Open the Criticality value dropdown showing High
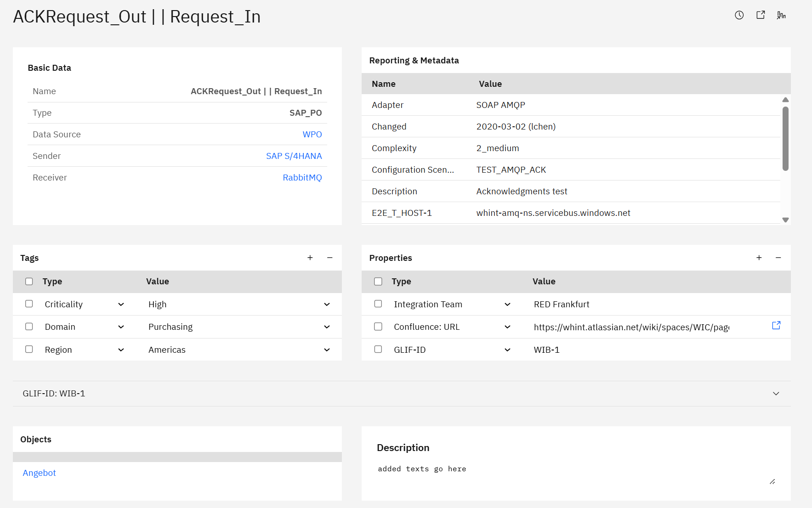Image resolution: width=812 pixels, height=508 pixels. click(x=327, y=305)
